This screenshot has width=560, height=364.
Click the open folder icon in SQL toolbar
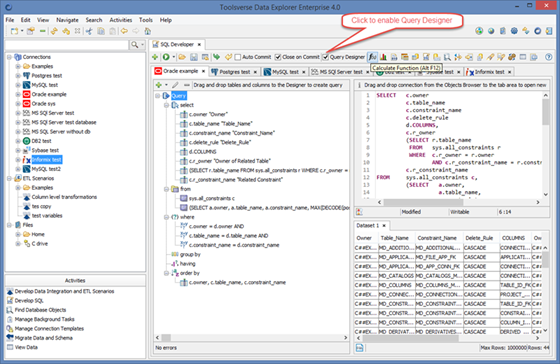[x=182, y=57]
